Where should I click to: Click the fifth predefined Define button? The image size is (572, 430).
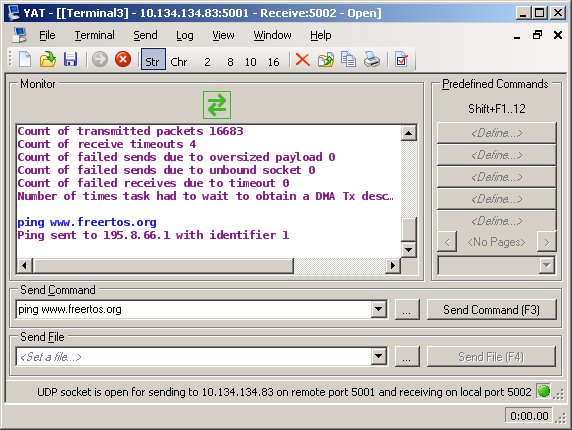coord(496,221)
